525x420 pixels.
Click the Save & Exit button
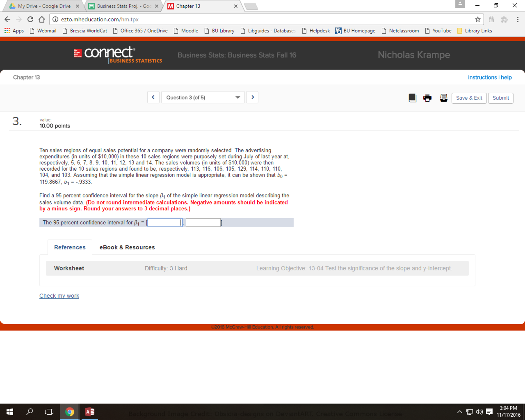[469, 98]
